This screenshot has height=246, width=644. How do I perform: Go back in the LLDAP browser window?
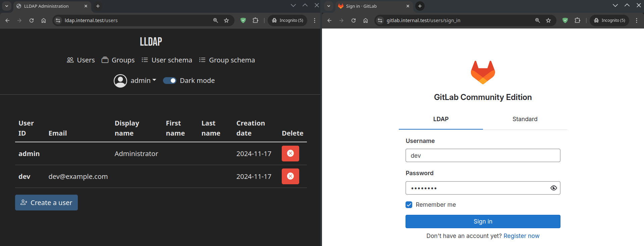(7, 20)
